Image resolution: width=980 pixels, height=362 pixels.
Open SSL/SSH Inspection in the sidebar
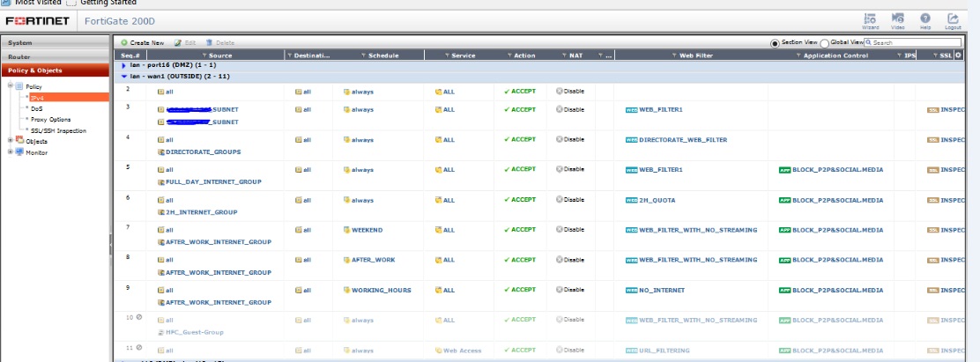tap(59, 130)
